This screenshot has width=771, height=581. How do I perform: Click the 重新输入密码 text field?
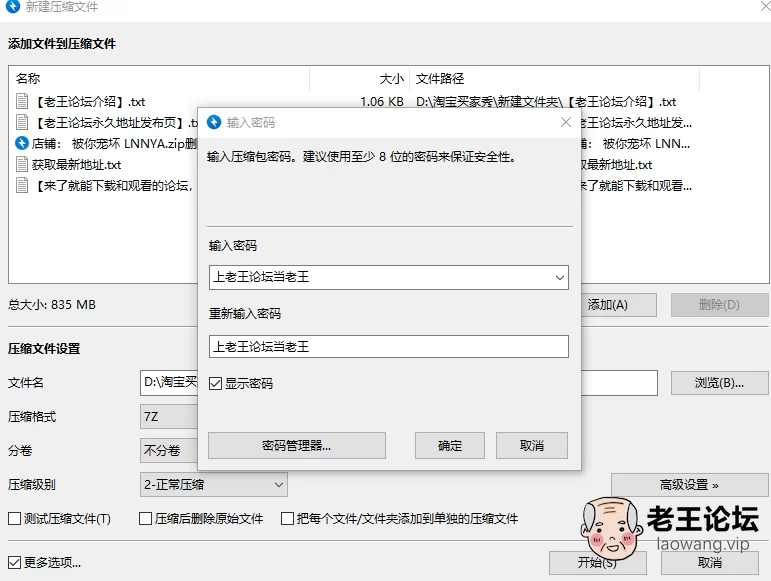388,347
